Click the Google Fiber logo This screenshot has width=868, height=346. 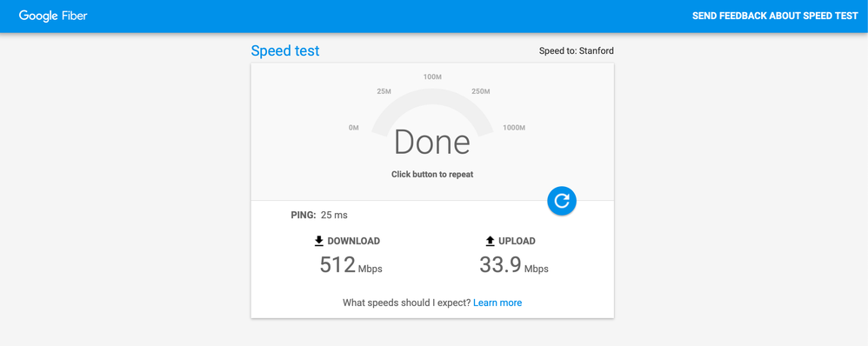click(x=53, y=16)
